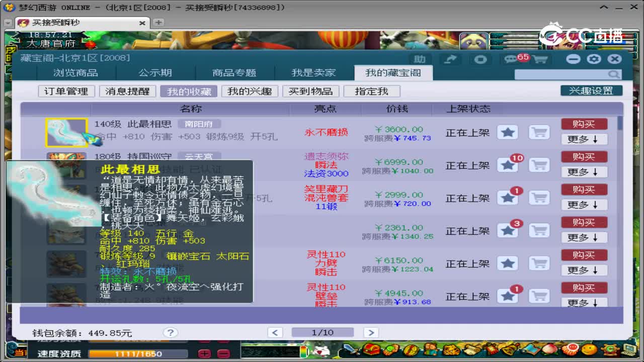Buy the ¥6150.00 item
Image resolution: width=644 pixels, height=362 pixels.
click(x=584, y=255)
